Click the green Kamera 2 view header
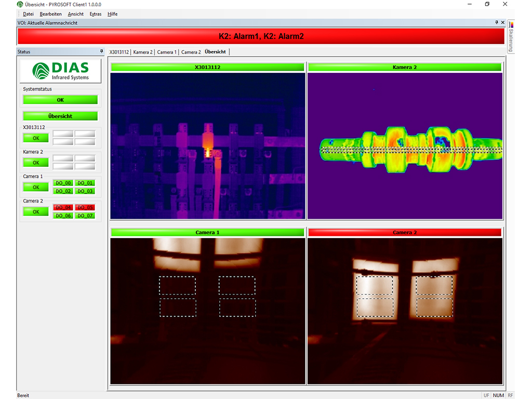The width and height of the screenshot is (532, 399). (x=405, y=66)
